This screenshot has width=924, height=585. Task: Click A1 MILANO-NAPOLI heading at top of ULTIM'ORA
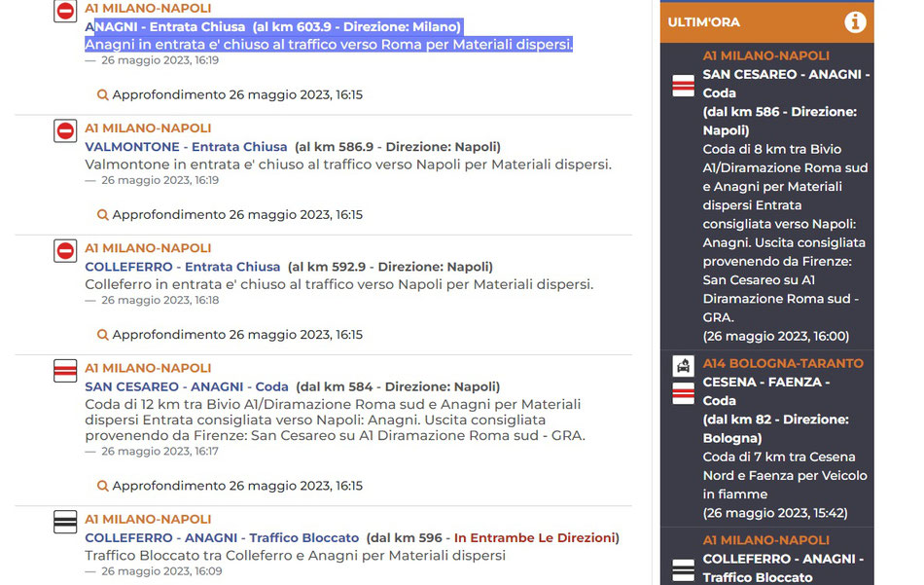pyautogui.click(x=766, y=55)
